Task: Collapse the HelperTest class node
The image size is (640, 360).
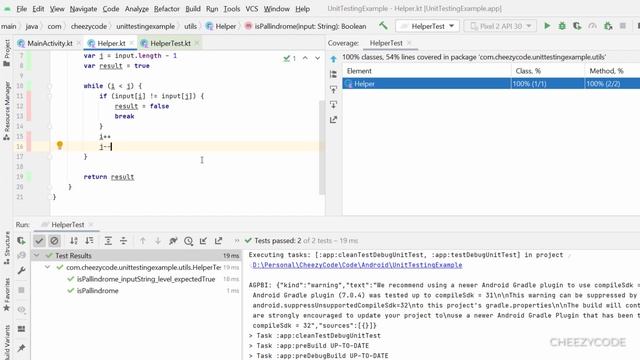Action: 47,267
